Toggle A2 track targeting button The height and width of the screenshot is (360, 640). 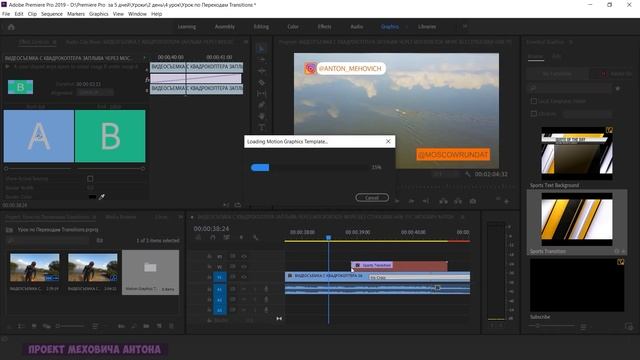coord(220,300)
